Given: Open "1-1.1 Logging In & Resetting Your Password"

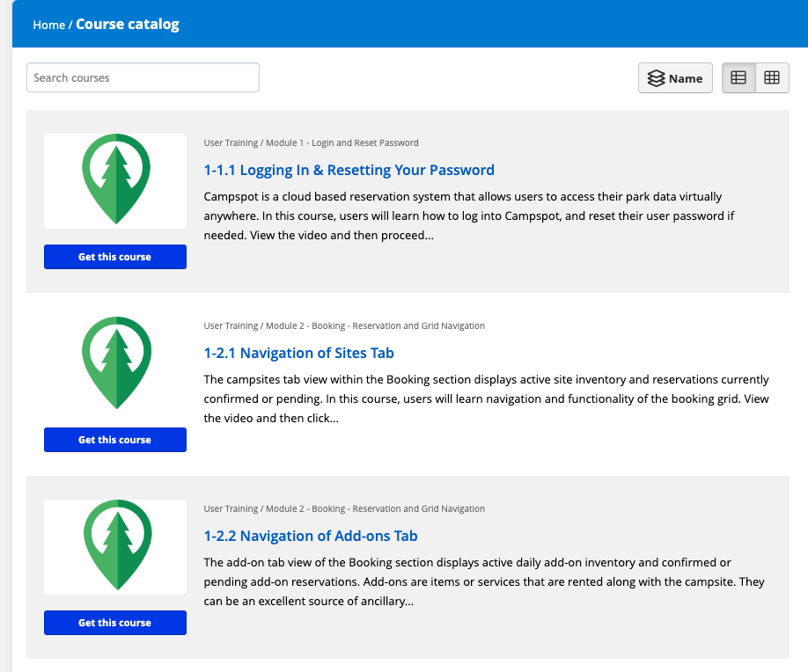Looking at the screenshot, I should 347,170.
